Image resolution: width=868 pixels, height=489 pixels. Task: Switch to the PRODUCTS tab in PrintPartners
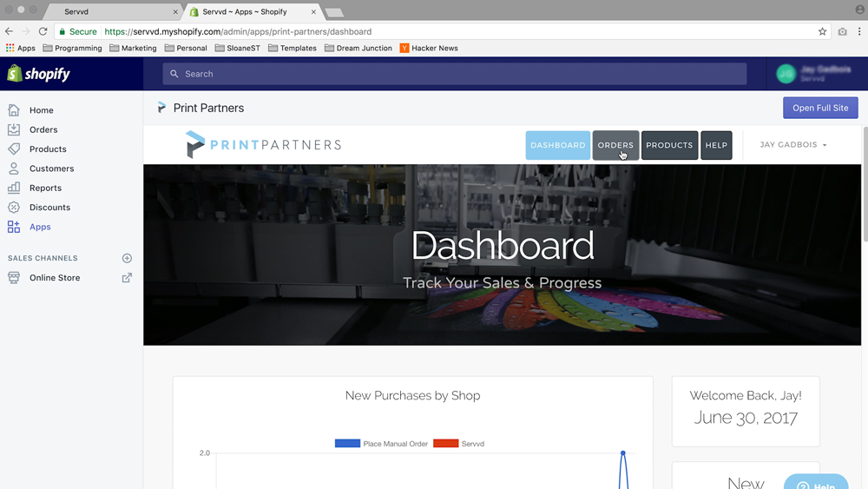(669, 145)
